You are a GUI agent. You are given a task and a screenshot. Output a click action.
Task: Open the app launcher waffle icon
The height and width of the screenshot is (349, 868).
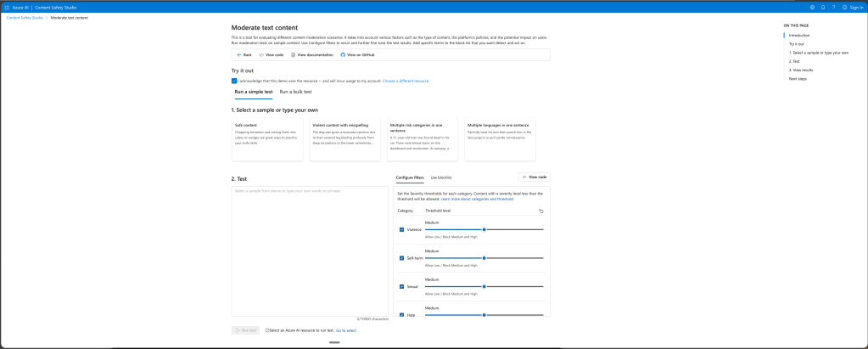pos(8,7)
